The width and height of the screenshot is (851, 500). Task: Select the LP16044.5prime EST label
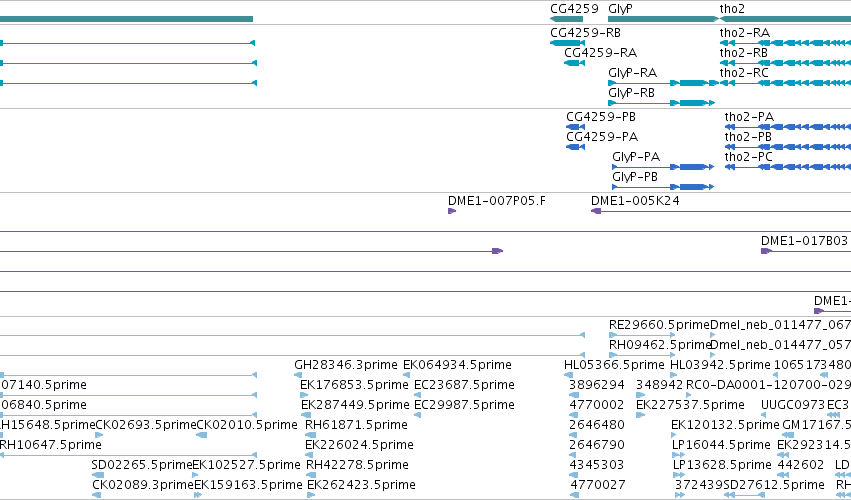pos(722,445)
